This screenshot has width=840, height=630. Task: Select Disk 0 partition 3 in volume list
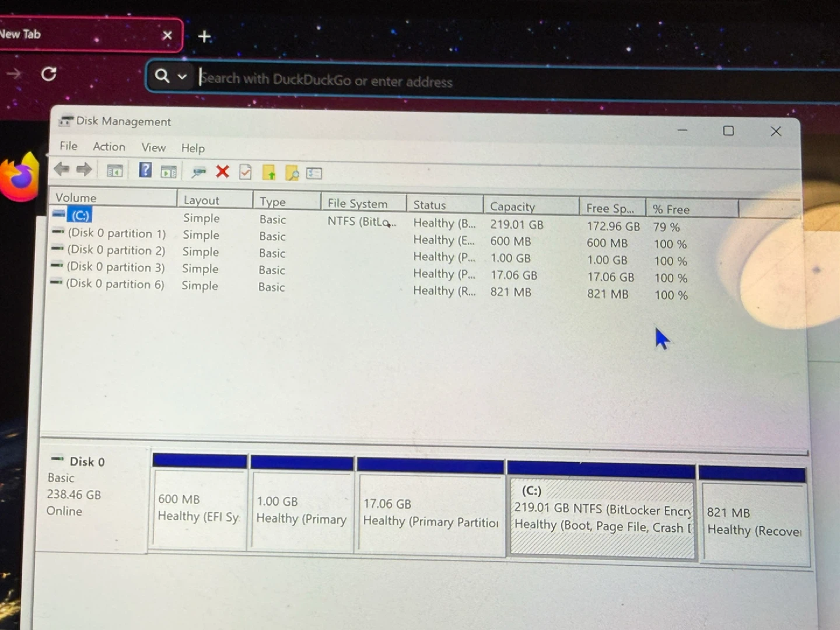tap(116, 267)
